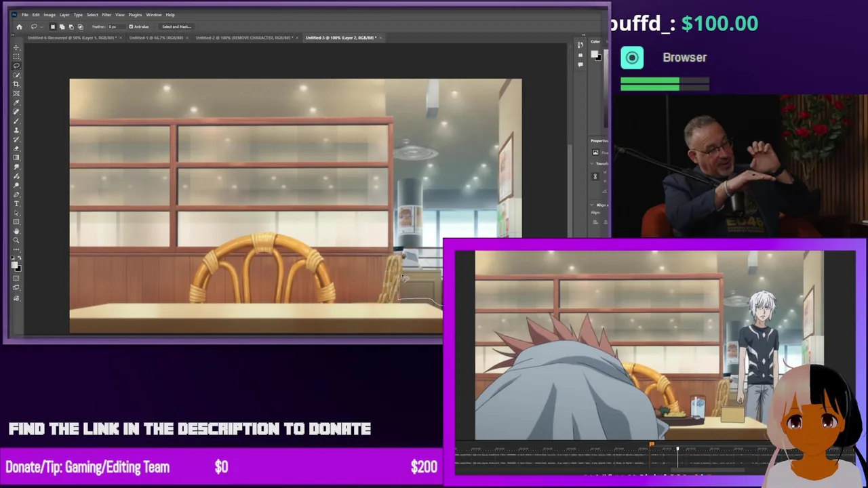The image size is (868, 488).
Task: Toggle link width and height in Transform
Action: 595,176
